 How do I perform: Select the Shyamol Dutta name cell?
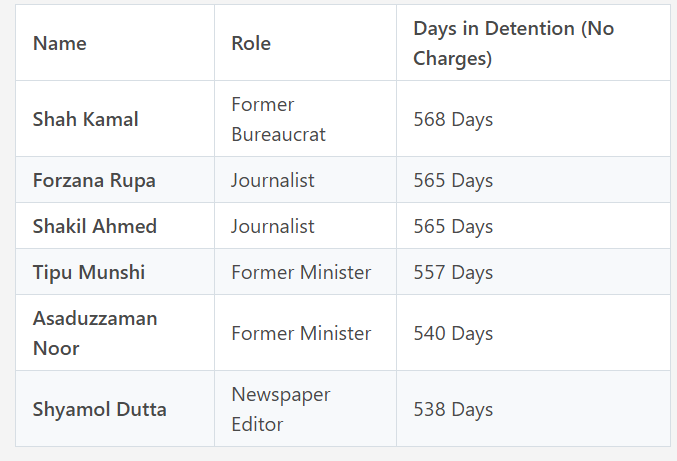(x=99, y=409)
